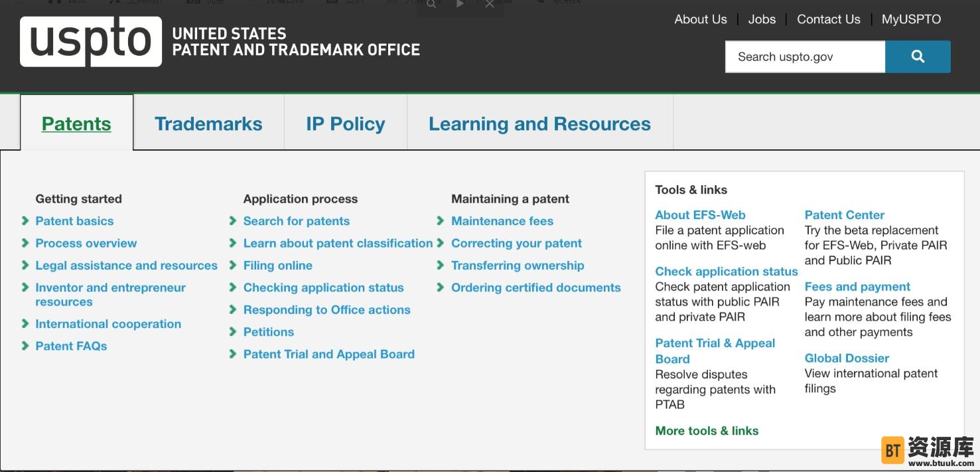Click the chevron beside Transferring ownership

click(x=441, y=266)
